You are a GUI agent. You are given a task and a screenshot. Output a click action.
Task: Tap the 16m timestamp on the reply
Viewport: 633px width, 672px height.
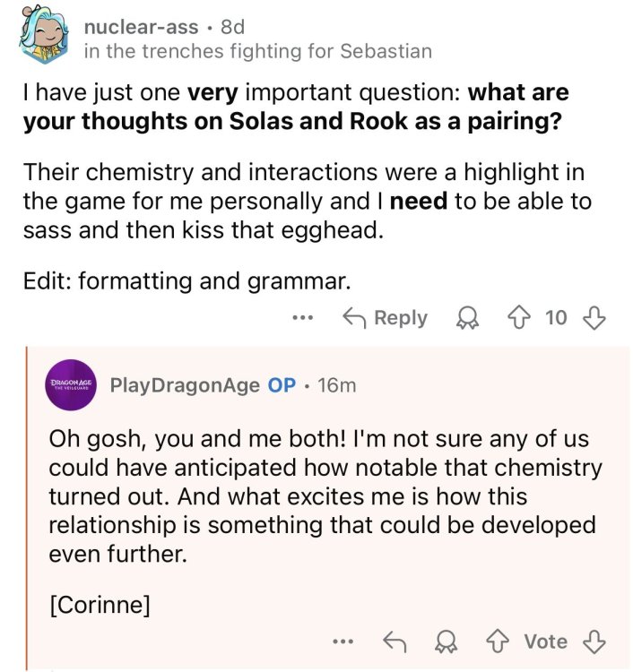336,385
